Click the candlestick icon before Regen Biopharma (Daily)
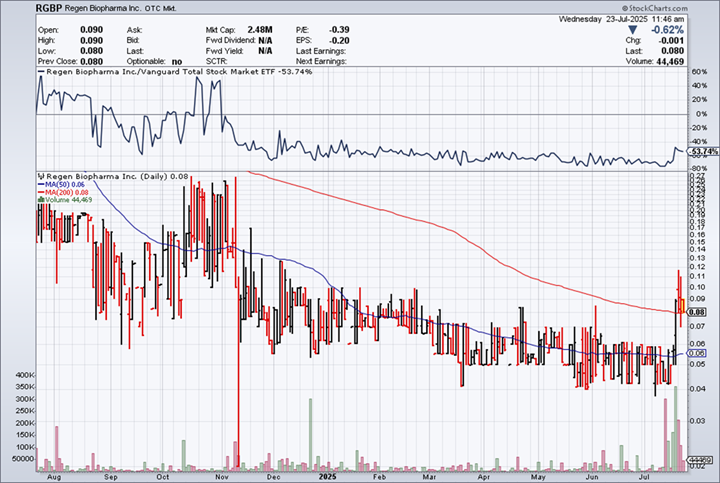This screenshot has height=483, width=720. coord(41,176)
